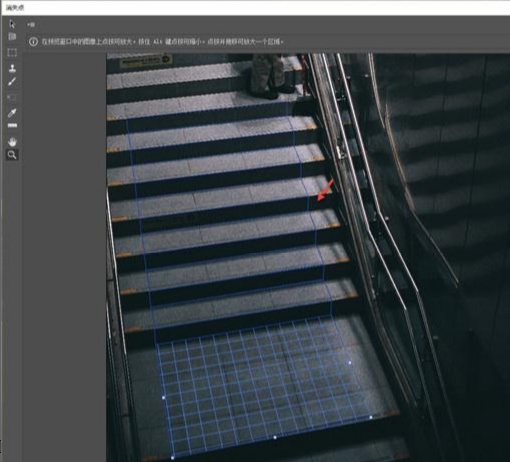Click the zoom hint text in options bar
Image resolution: width=510 pixels, height=462 pixels.
point(162,42)
